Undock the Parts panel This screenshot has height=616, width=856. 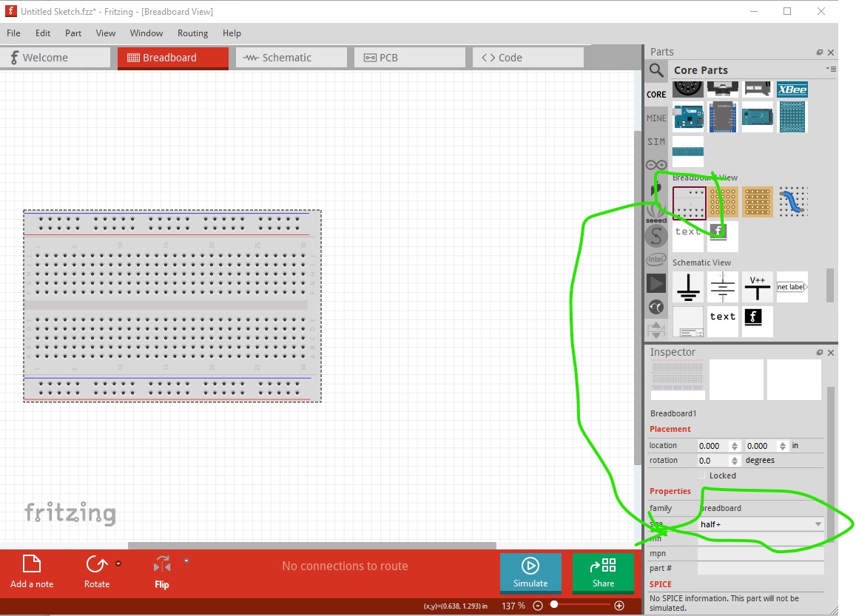point(820,53)
